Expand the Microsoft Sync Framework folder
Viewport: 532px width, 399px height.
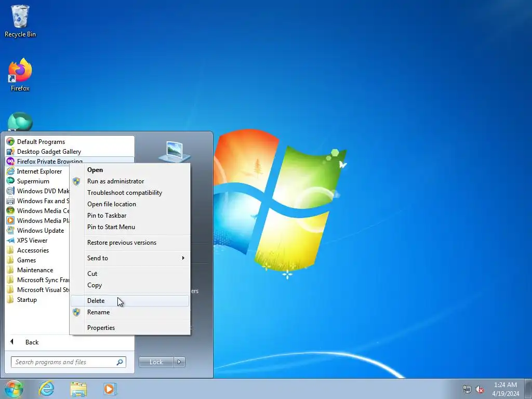point(37,280)
